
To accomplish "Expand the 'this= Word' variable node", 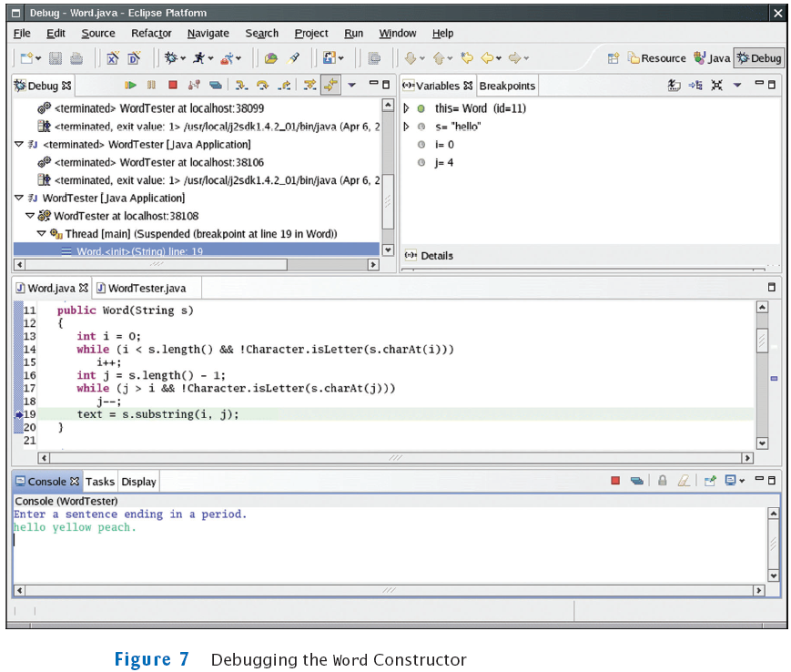I will pyautogui.click(x=406, y=108).
